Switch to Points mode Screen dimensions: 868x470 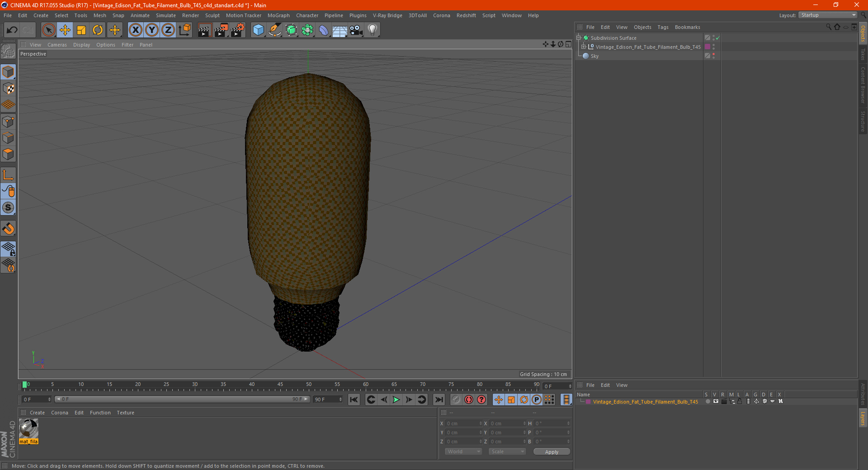(x=8, y=122)
